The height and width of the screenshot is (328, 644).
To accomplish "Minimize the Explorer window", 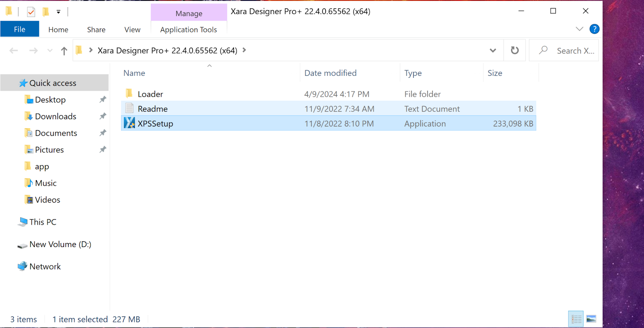I will point(521,11).
